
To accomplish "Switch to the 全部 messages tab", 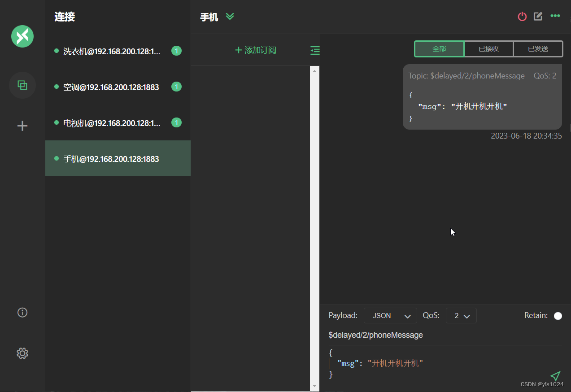I will (439, 49).
